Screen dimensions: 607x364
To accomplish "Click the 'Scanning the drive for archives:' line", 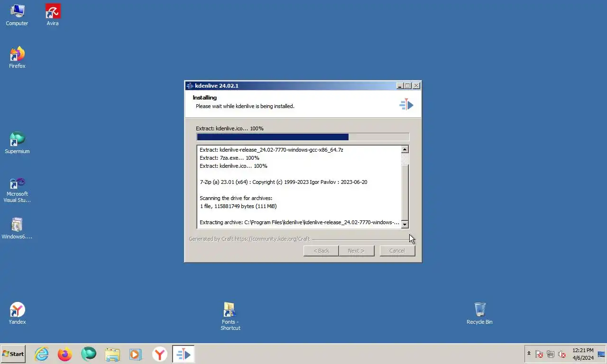I will coord(236,198).
